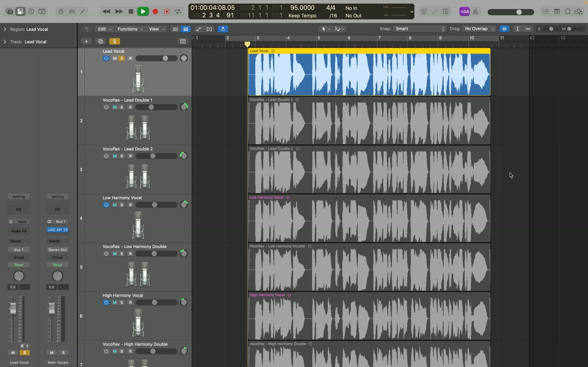Click the Stereo Out output button

click(x=58, y=250)
